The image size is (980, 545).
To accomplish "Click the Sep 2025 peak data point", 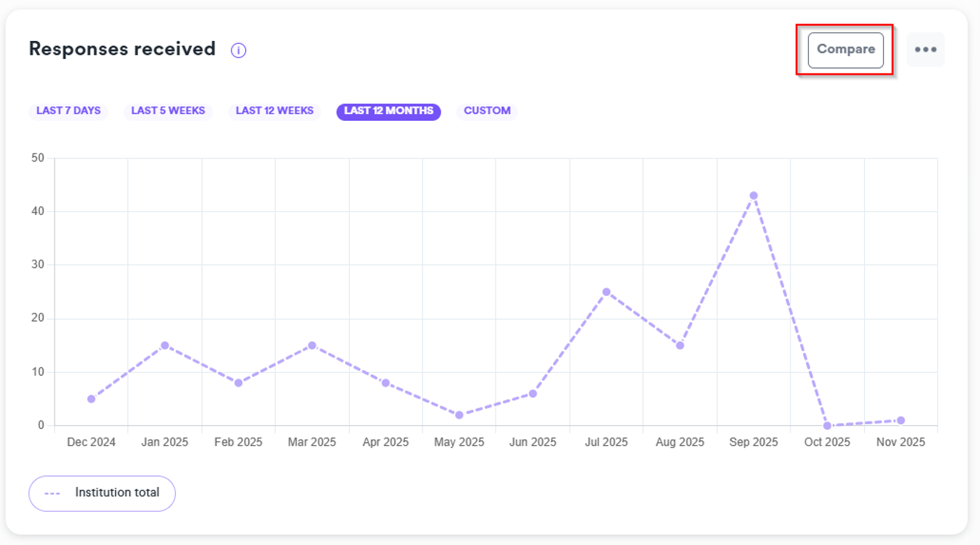I will click(x=753, y=196).
